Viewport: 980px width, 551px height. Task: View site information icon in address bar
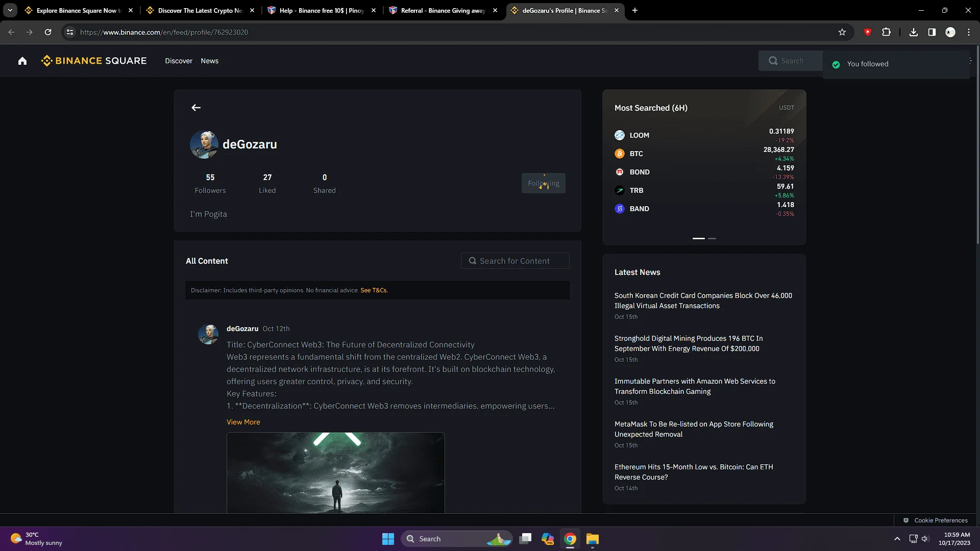click(70, 32)
